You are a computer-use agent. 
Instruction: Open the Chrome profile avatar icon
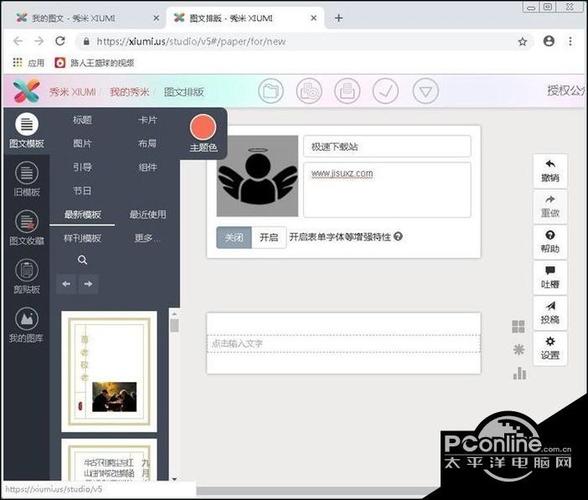coord(549,41)
